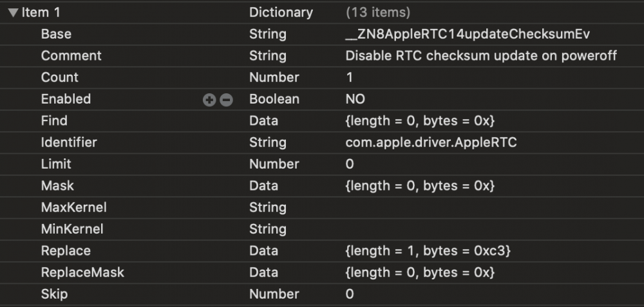
Task: Select the Disable RTC checksum update comment value
Action: coord(481,56)
